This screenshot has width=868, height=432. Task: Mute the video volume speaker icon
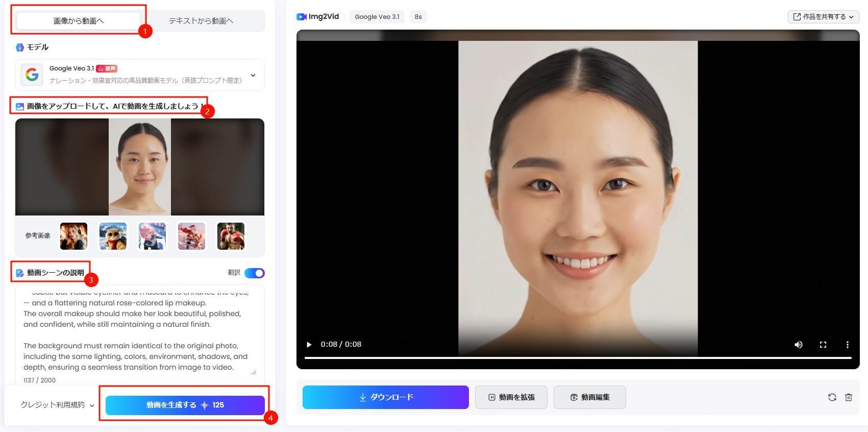coord(798,345)
